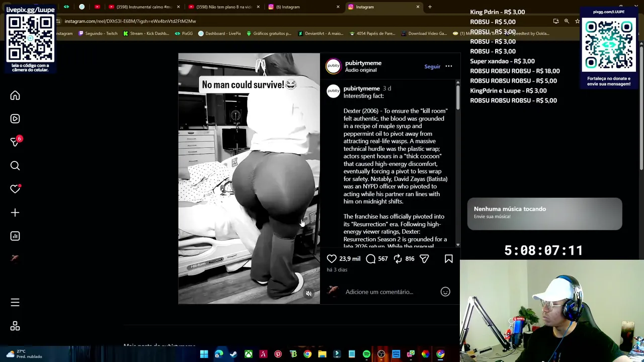Open Spotify from taskbar

[x=366, y=354]
